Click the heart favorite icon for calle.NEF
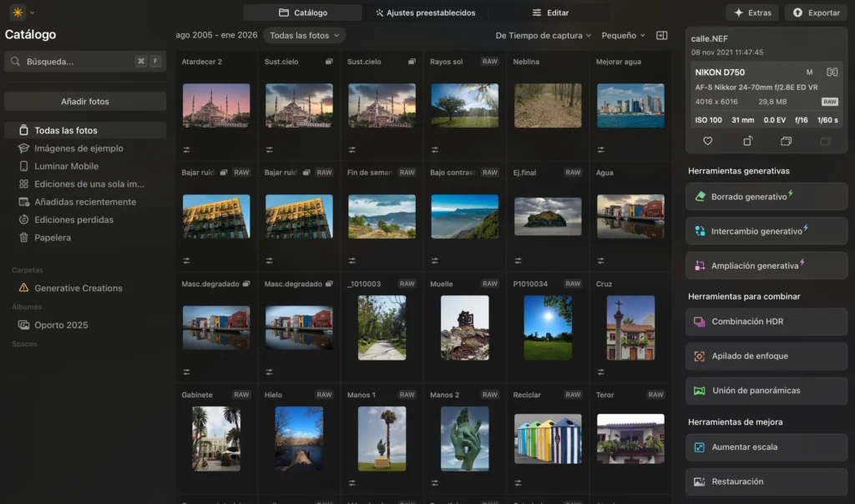The height and width of the screenshot is (504, 855). click(x=707, y=141)
